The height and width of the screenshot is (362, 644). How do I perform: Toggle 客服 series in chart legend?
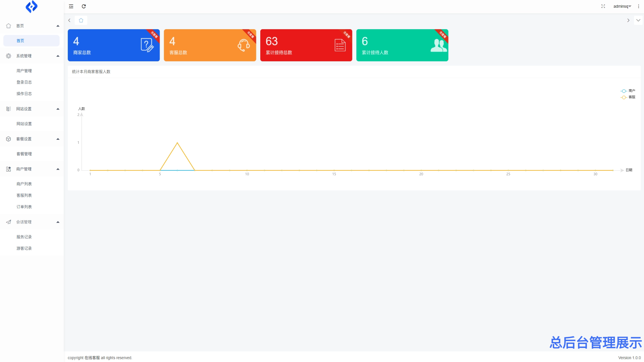click(x=628, y=97)
